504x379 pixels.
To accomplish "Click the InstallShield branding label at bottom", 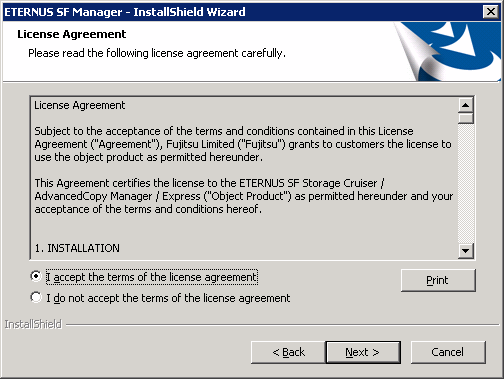I will click(x=33, y=324).
